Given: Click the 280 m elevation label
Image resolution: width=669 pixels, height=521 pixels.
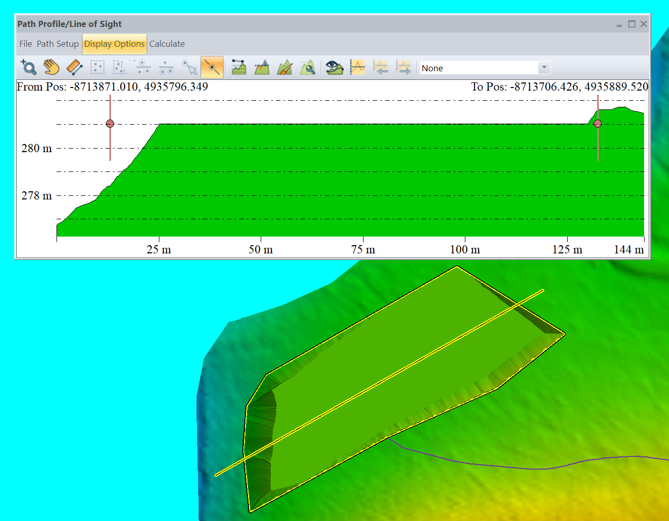Looking at the screenshot, I should point(37,148).
